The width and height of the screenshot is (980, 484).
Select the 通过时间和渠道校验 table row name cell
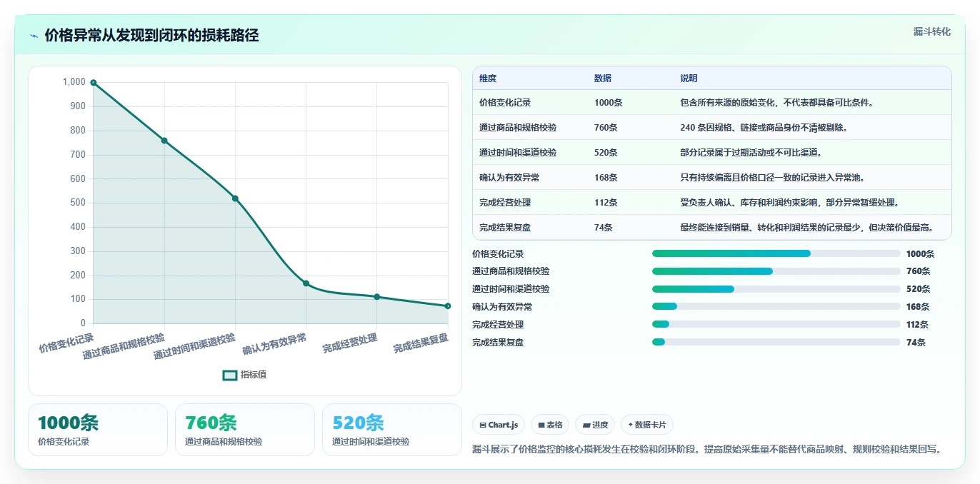[518, 153]
